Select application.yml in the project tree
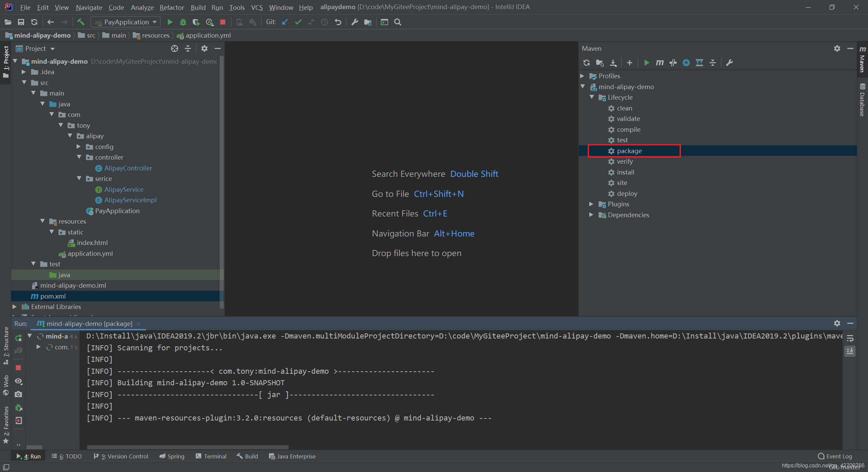Screen dimensions: 868x472 pyautogui.click(x=90, y=253)
